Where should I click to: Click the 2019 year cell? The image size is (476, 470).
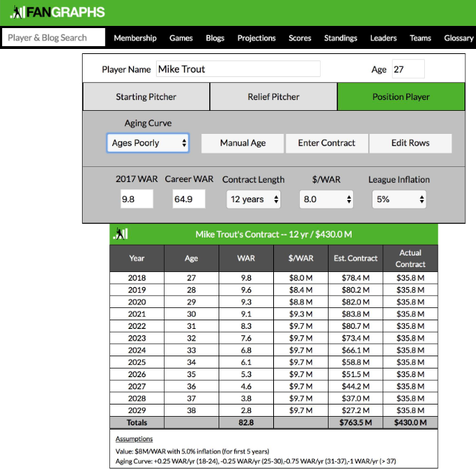click(x=137, y=290)
